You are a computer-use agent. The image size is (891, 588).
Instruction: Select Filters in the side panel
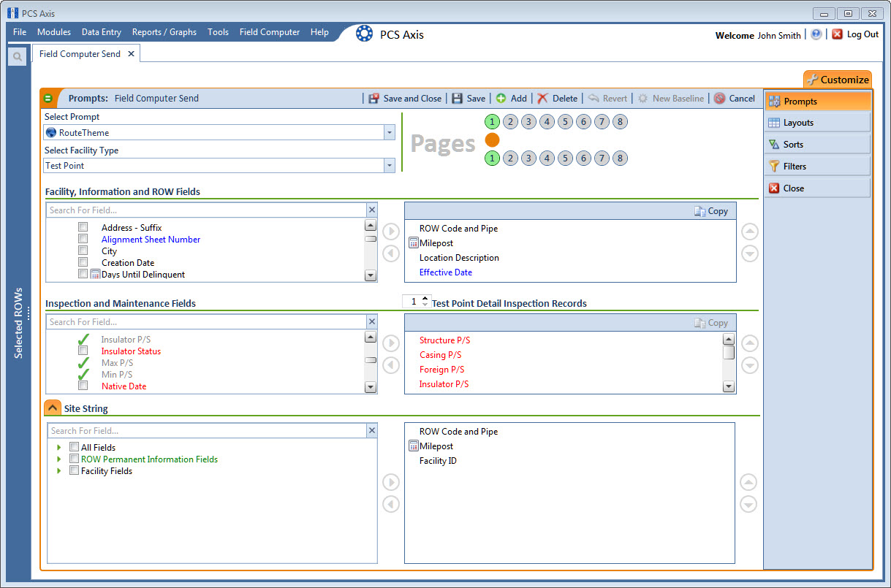[x=817, y=167]
